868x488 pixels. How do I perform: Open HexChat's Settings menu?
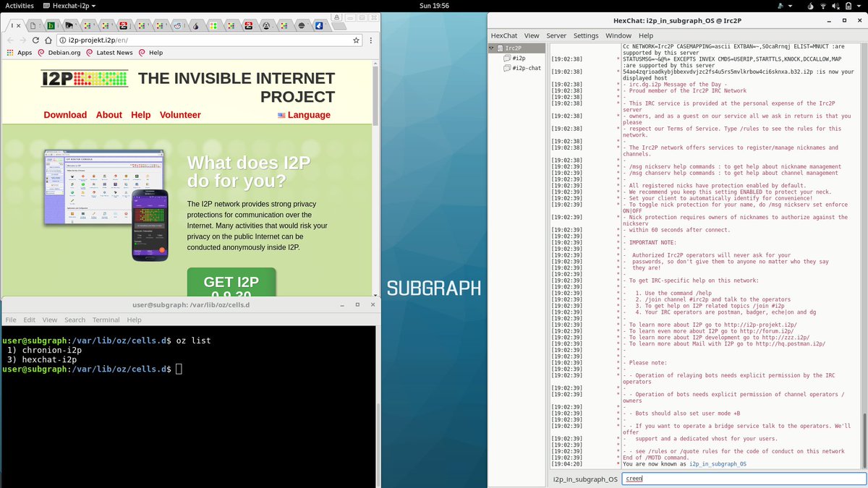click(586, 35)
